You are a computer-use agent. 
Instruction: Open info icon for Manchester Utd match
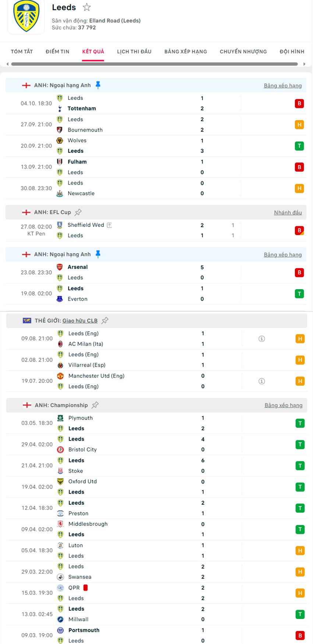pos(261,381)
